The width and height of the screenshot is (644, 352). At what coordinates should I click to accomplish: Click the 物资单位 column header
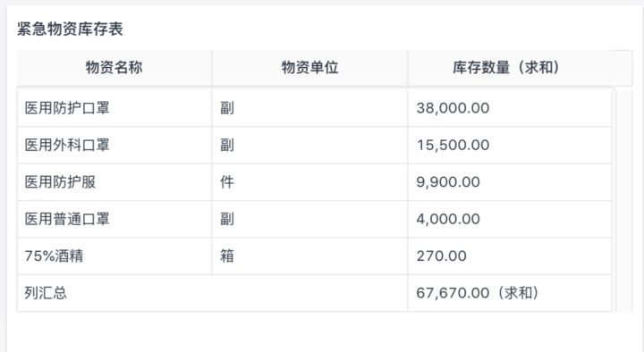point(309,68)
